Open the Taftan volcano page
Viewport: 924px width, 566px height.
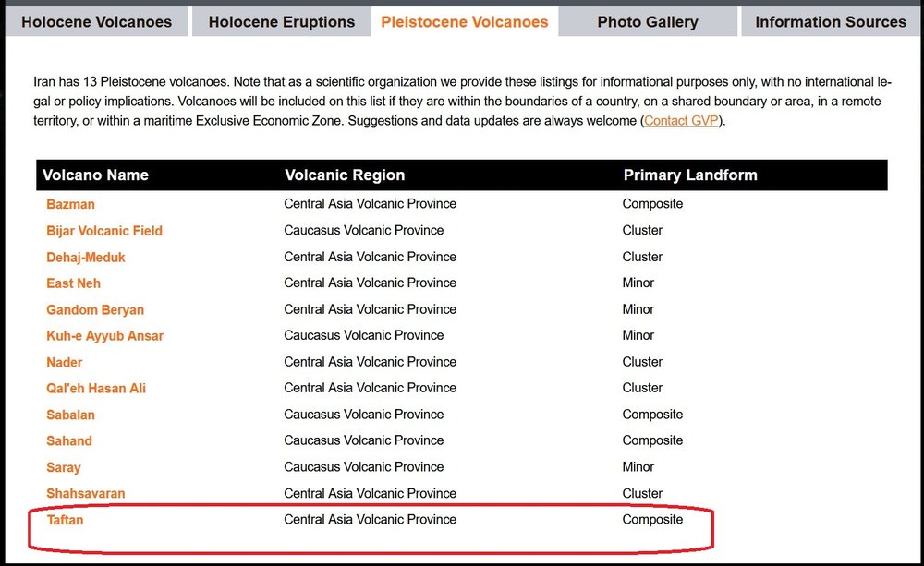(x=65, y=521)
